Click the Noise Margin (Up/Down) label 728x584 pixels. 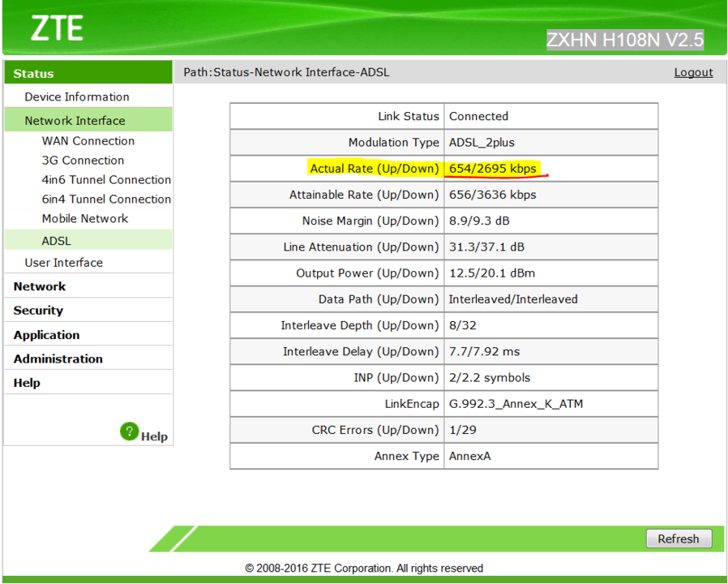pos(370,221)
